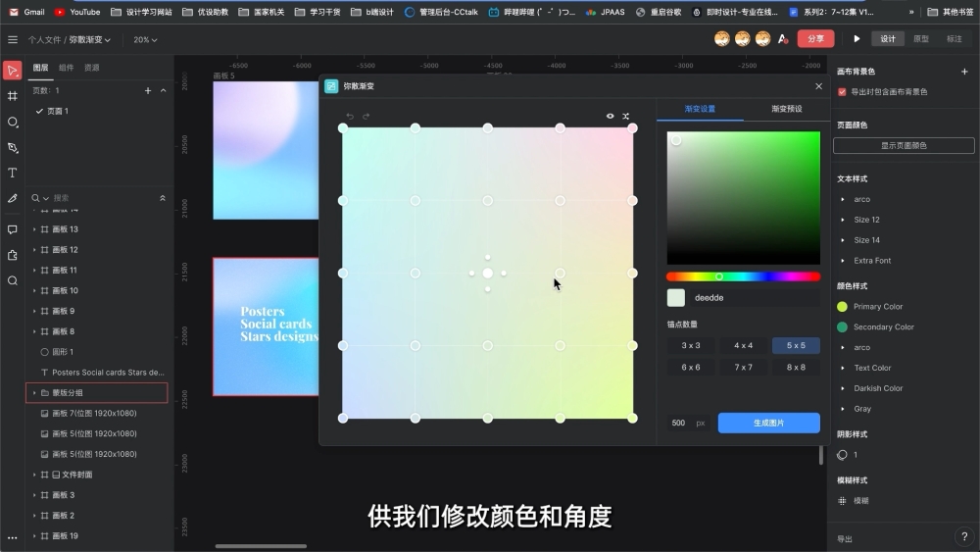980x552 pixels.
Task: Toggle export includes canvas background checkbox
Action: [842, 92]
